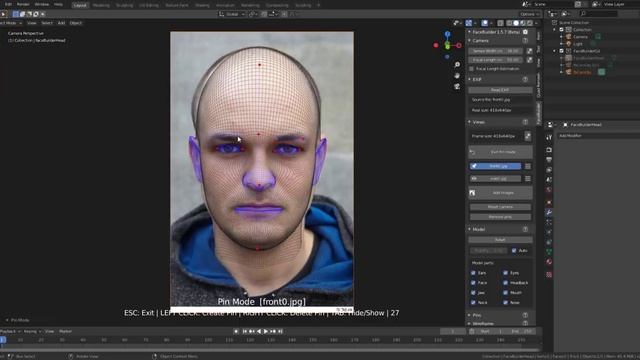640x360 pixels.
Task: Click Read EXIF button
Action: click(500, 90)
